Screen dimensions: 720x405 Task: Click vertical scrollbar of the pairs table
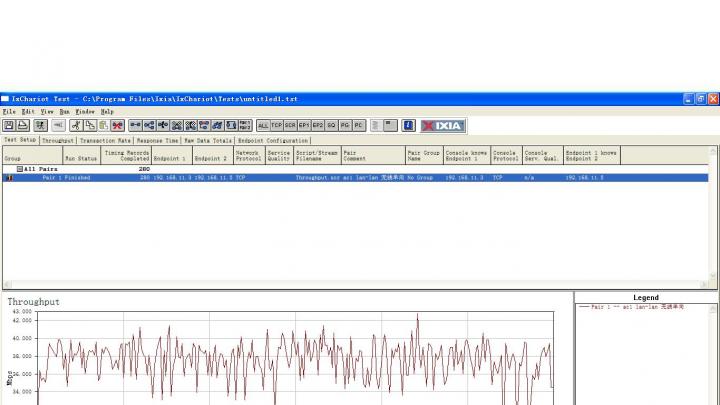713,213
